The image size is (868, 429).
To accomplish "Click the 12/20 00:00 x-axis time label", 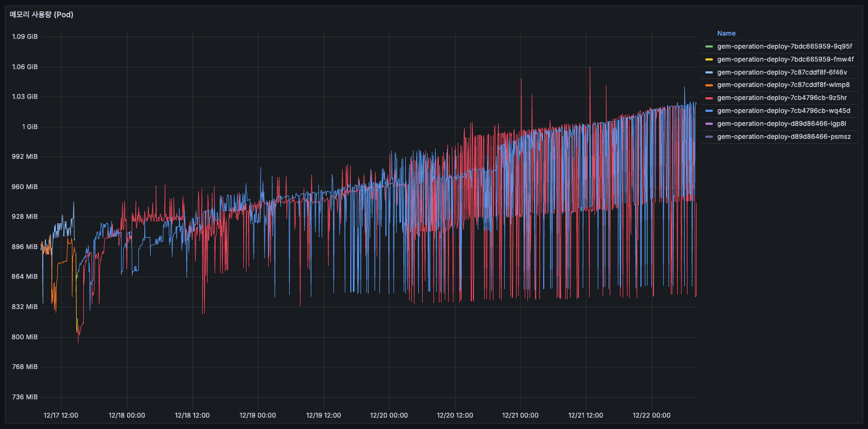I will (x=389, y=415).
